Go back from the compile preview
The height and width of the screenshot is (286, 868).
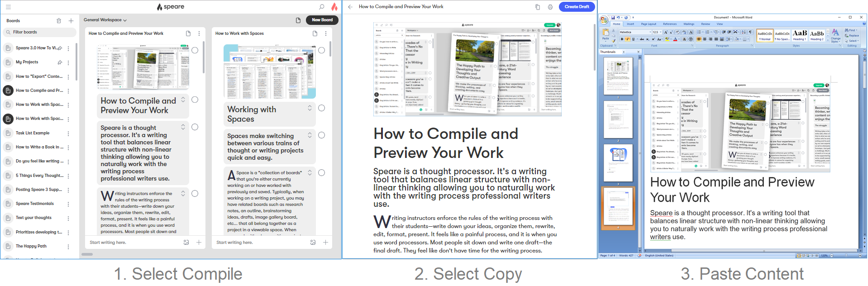(x=350, y=7)
